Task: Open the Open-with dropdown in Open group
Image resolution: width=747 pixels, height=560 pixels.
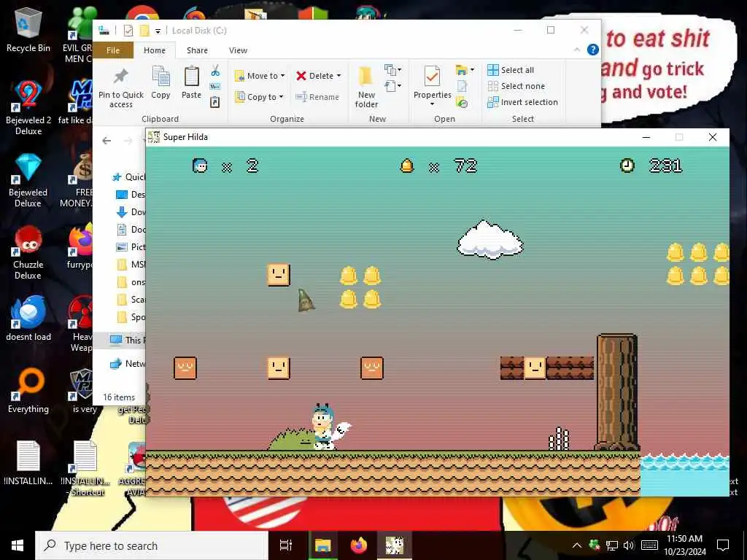Action: 472,70
